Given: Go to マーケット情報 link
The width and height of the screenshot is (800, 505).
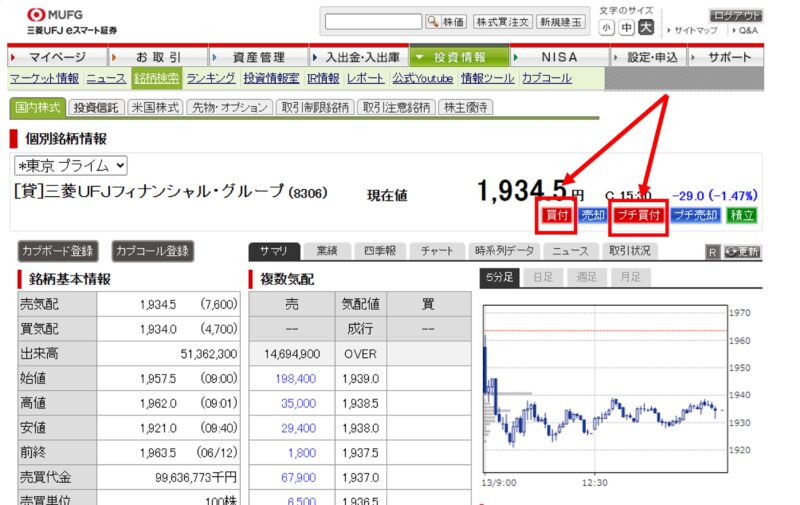Looking at the screenshot, I should 44,78.
